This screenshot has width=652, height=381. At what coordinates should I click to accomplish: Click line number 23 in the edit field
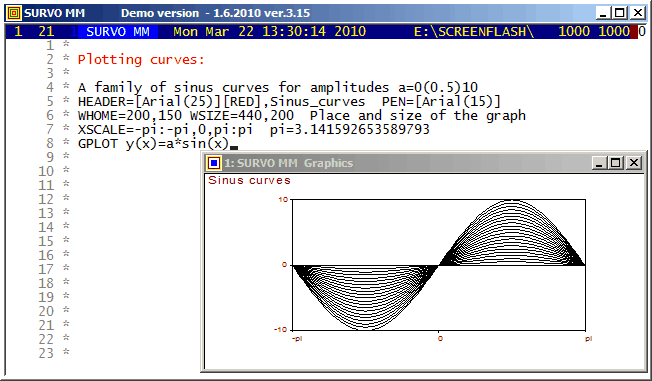pyautogui.click(x=46, y=353)
